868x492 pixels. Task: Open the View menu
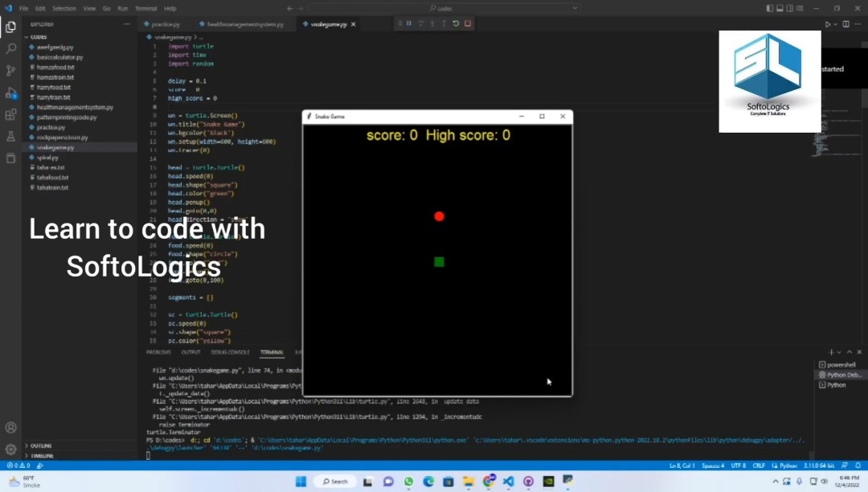[x=90, y=8]
